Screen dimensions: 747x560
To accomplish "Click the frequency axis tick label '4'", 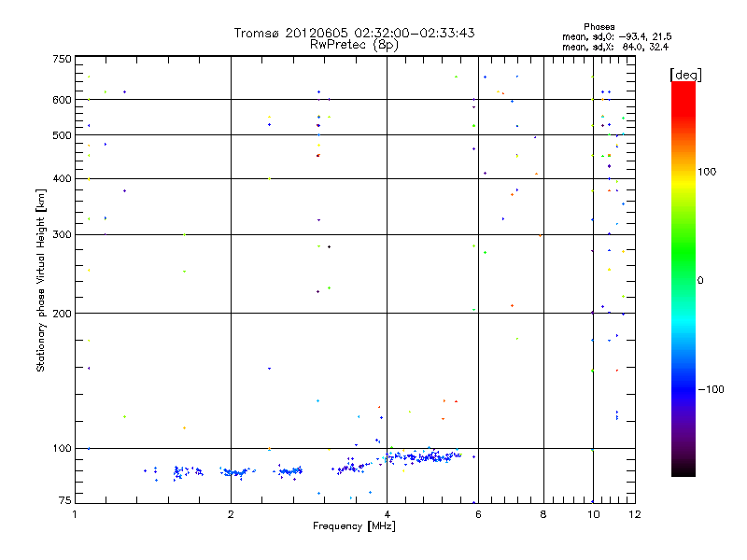I will pos(388,514).
